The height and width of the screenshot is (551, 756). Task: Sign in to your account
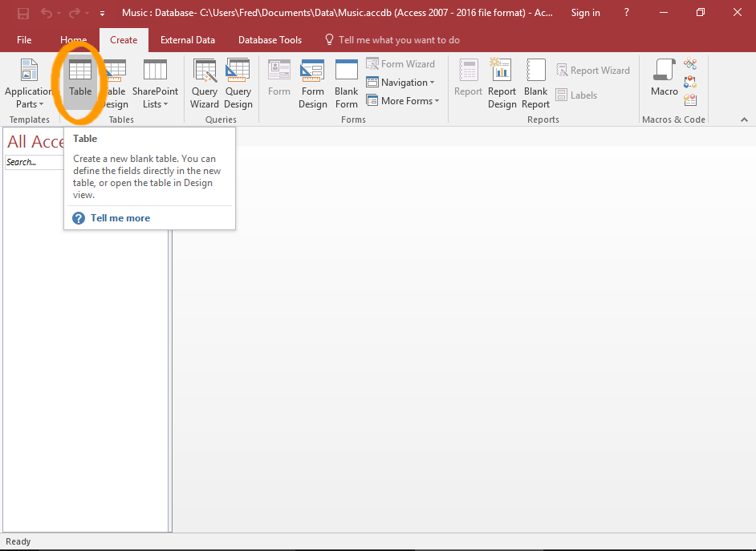(585, 12)
